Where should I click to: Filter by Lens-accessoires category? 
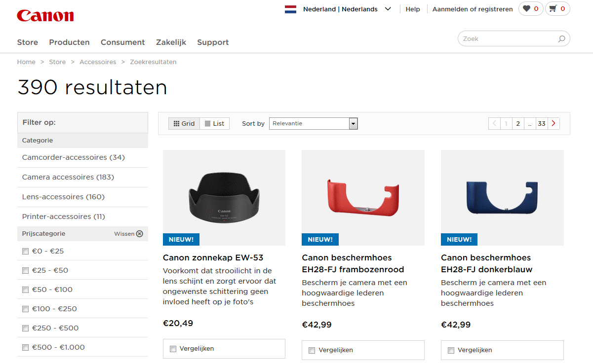point(63,197)
